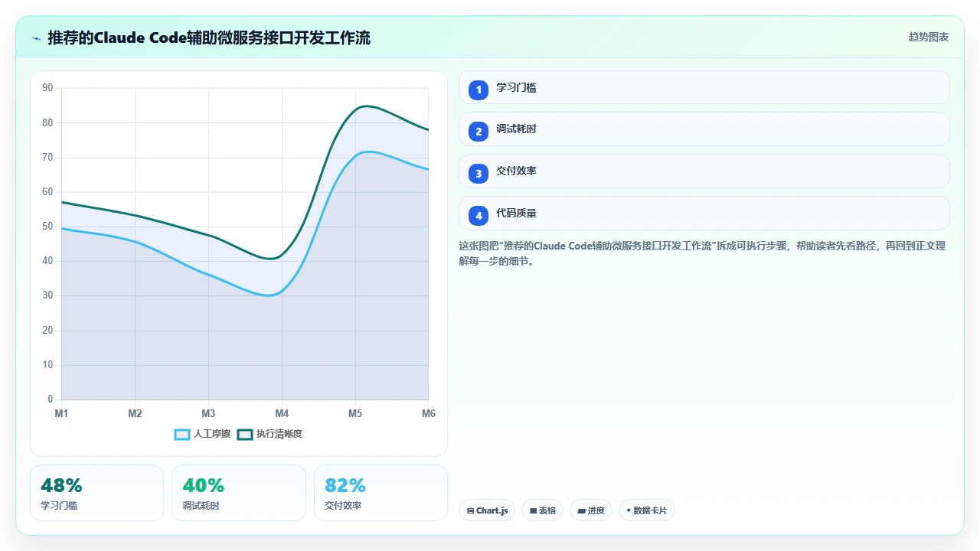Click the number 1 badge for 学习门槛
Viewport: 980px width, 551px height.
point(479,90)
